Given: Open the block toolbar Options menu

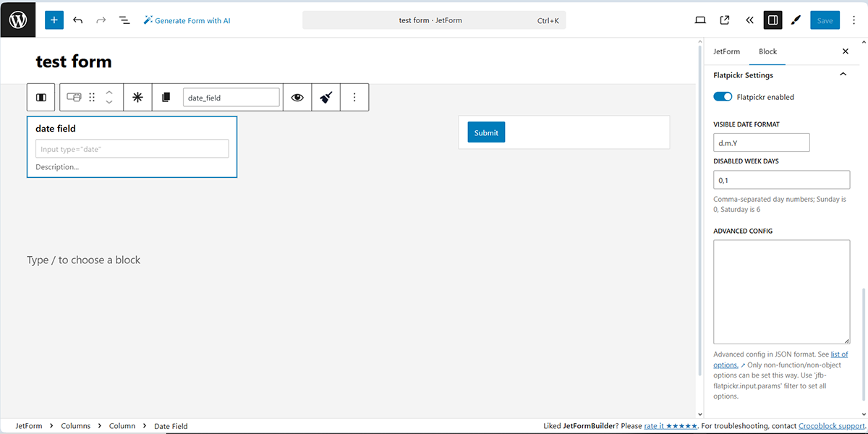Looking at the screenshot, I should click(354, 97).
